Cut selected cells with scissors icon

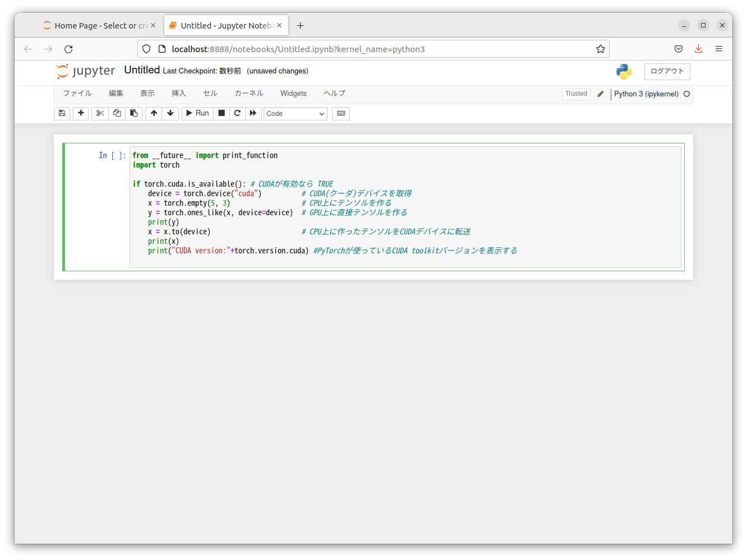pos(100,113)
